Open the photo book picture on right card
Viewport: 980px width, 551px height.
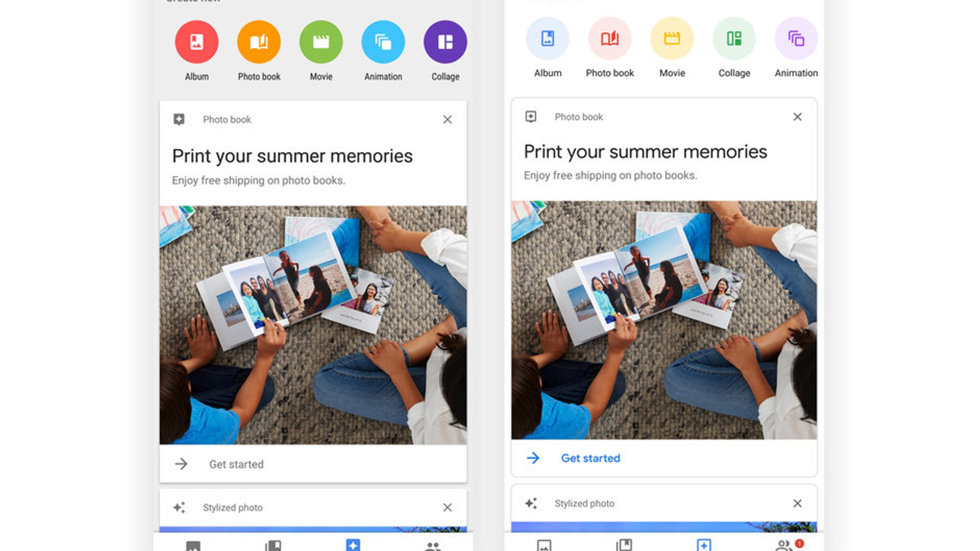tap(664, 320)
